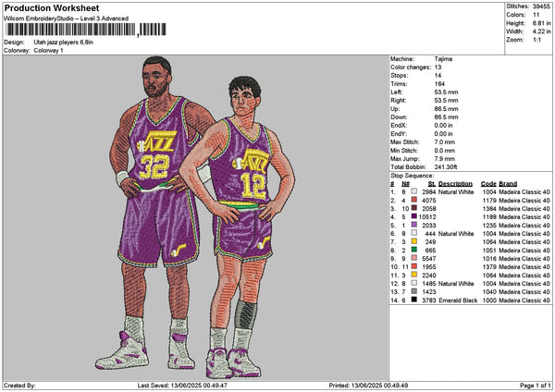
Task: Click "Natural White" in the 1485 stitches row
Action: click(456, 284)
